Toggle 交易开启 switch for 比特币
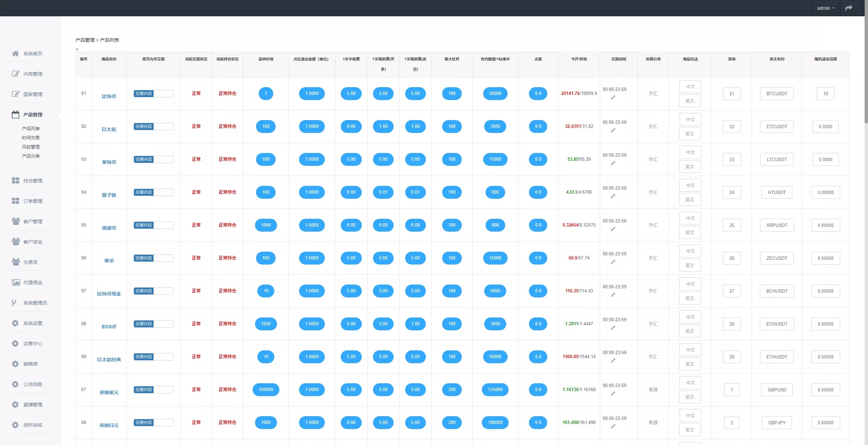Screen dimensions: 868x445 coord(153,94)
